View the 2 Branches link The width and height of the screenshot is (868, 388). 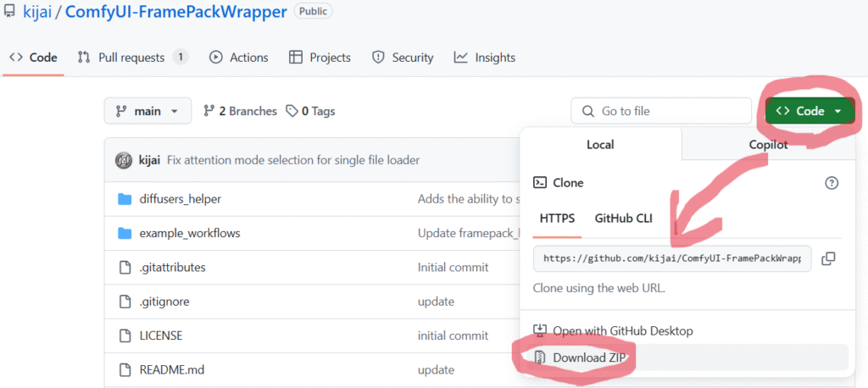click(240, 111)
